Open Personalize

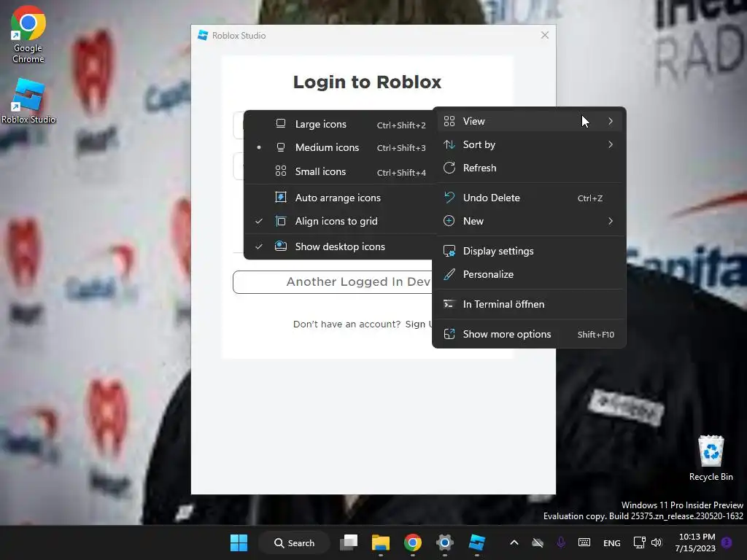529,274
